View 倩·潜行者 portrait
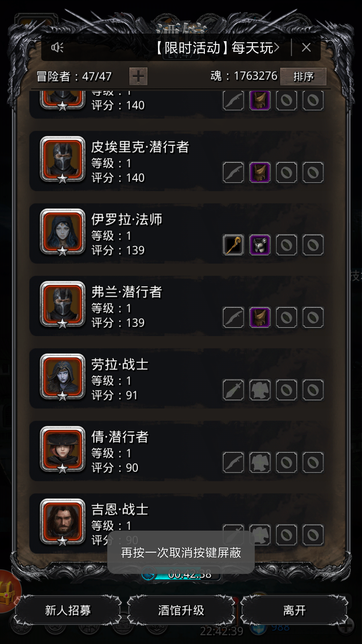The image size is (362, 644). [x=63, y=449]
